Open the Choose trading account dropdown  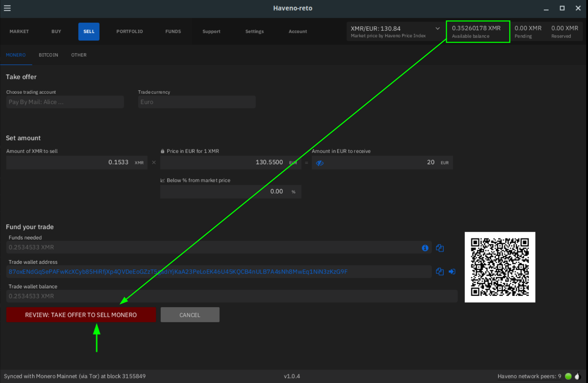(x=65, y=102)
